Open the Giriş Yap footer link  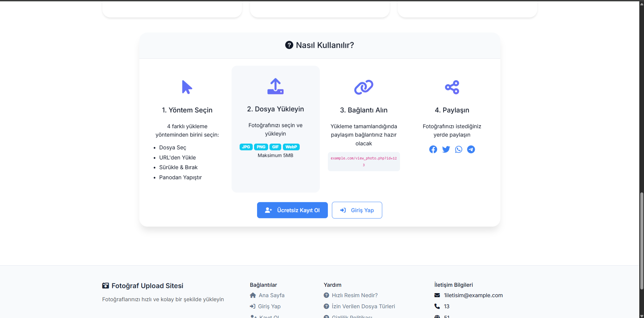[269, 306]
